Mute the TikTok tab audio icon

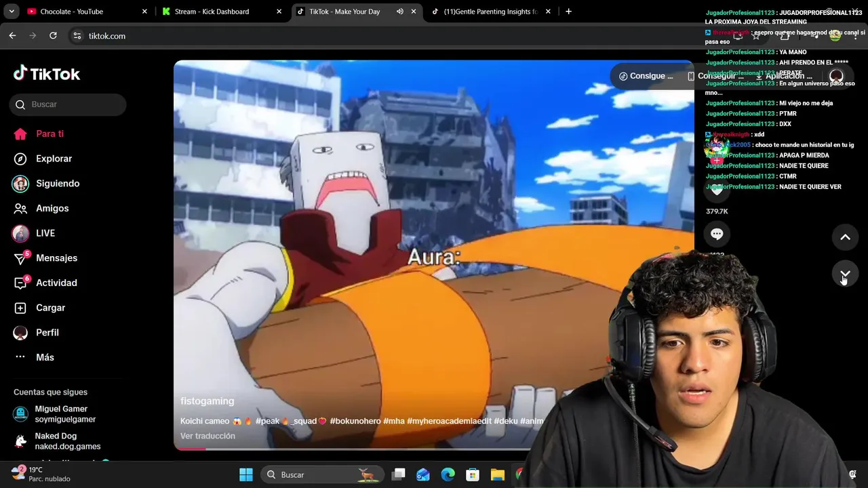400,12
